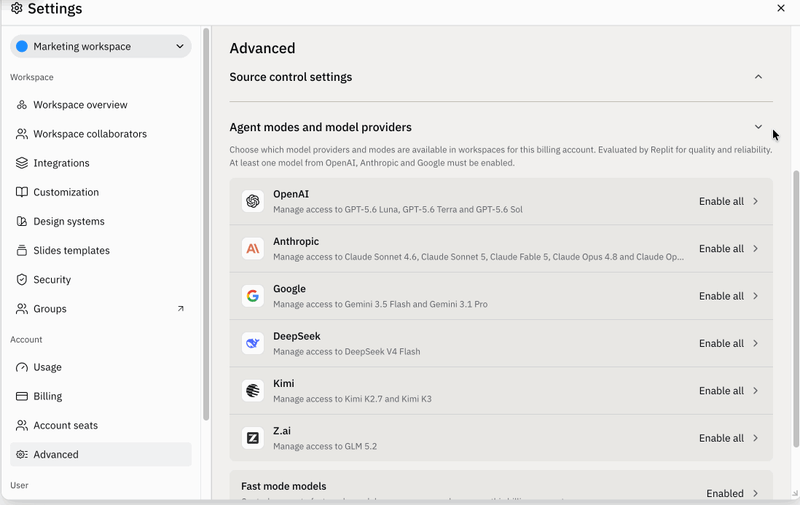Click the Usage gauge icon
Viewport: 800px width, 505px height.
(21, 367)
